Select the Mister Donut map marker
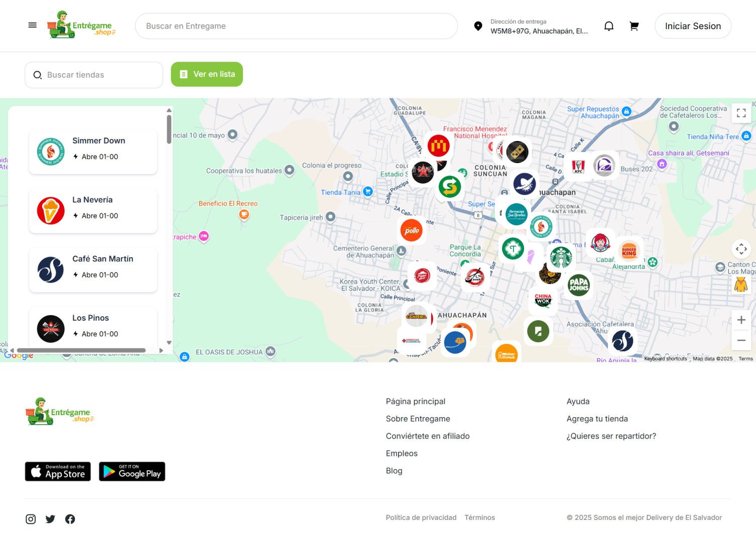This screenshot has width=756, height=542. 507,353
